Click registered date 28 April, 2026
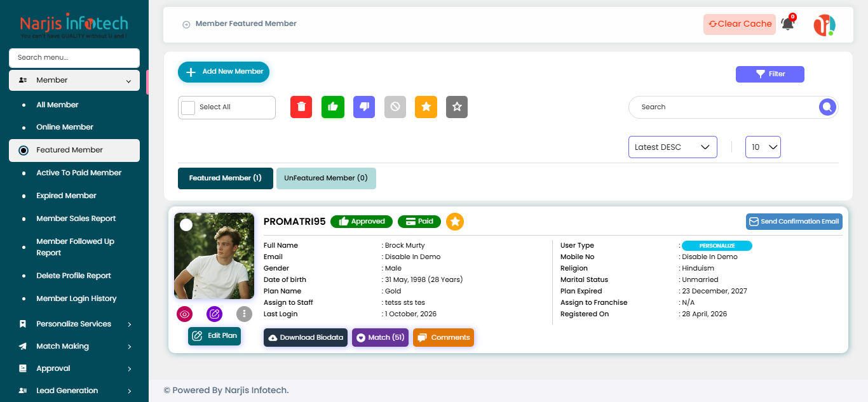 [705, 314]
